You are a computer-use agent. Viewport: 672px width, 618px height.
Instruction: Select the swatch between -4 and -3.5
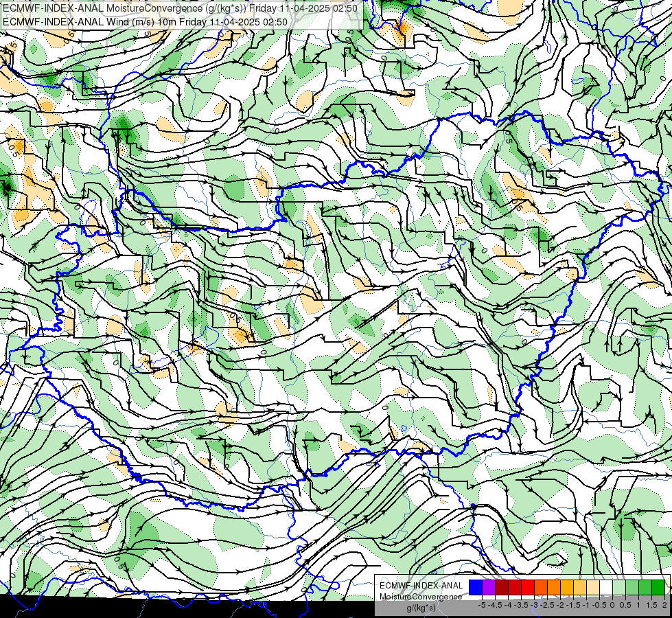coord(515,587)
